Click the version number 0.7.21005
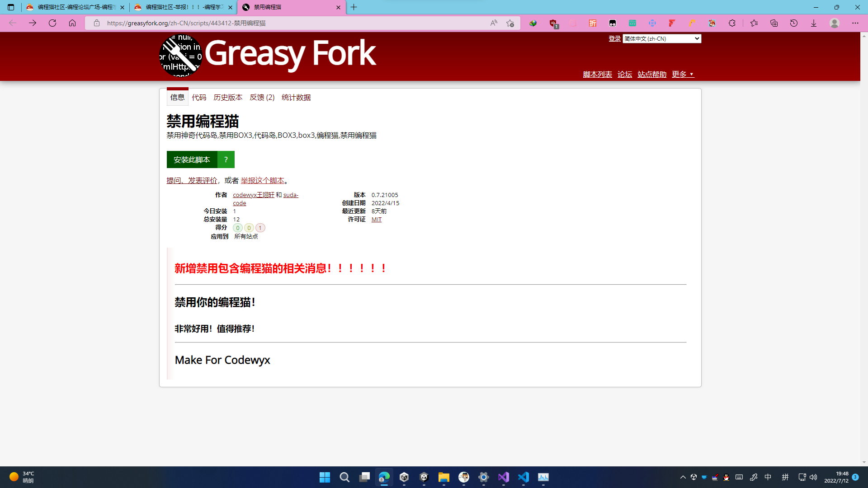The image size is (868, 488). 385,195
